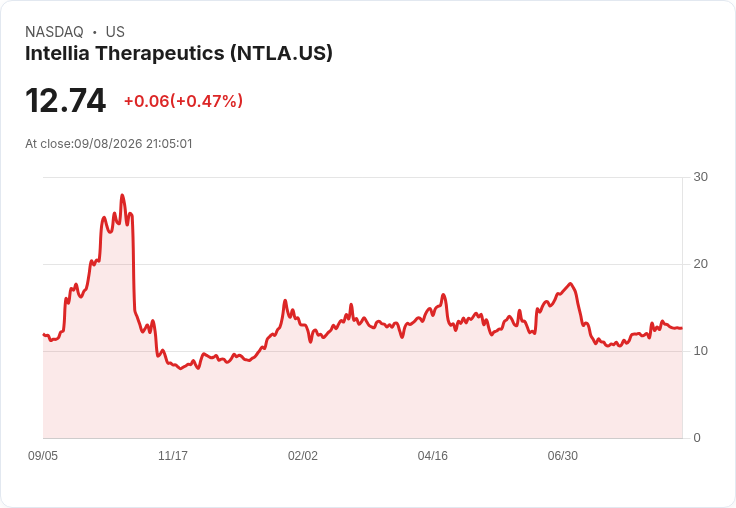Click the 11/17 x-axis date label
The image size is (736, 508).
point(173,455)
